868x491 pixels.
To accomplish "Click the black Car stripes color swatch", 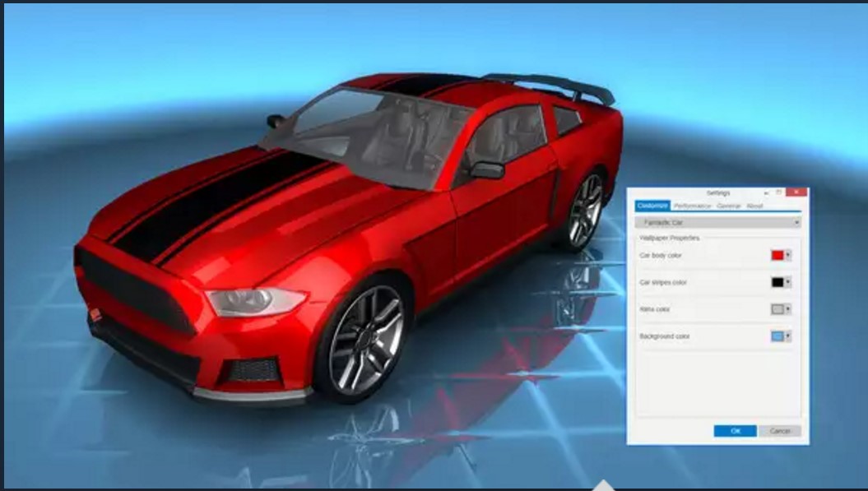I will tap(777, 282).
